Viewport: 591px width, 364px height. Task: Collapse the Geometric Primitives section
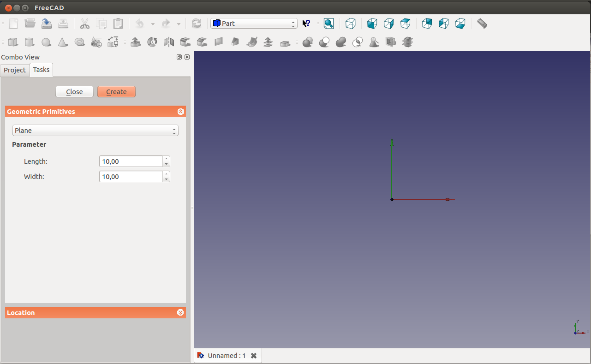[x=180, y=112]
